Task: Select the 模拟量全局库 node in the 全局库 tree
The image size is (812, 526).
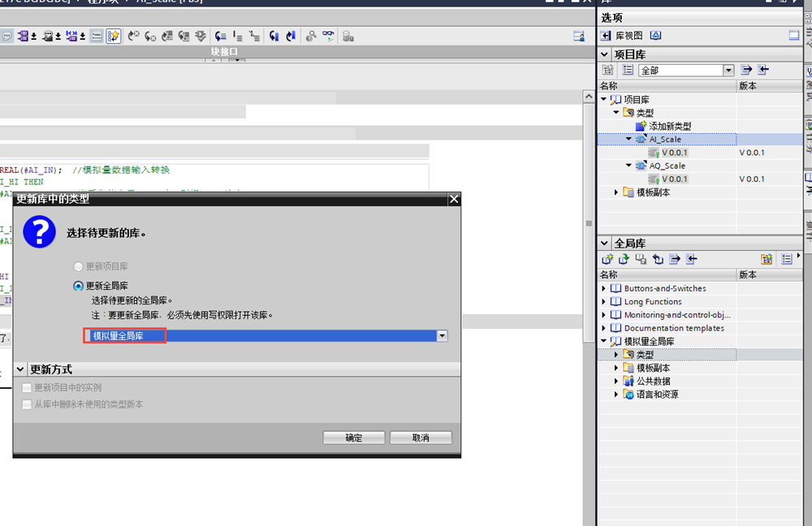Action: coord(649,341)
